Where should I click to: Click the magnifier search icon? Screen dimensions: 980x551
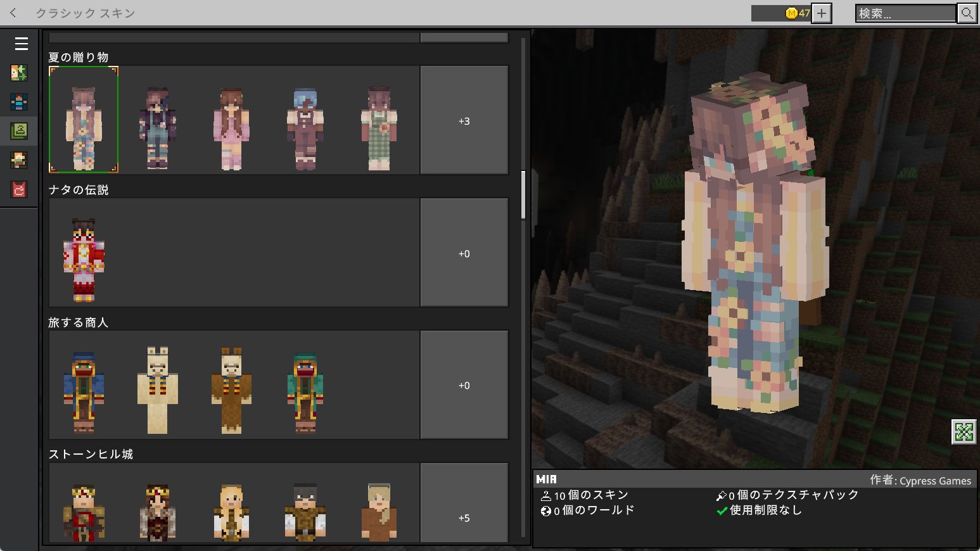pos(967,13)
